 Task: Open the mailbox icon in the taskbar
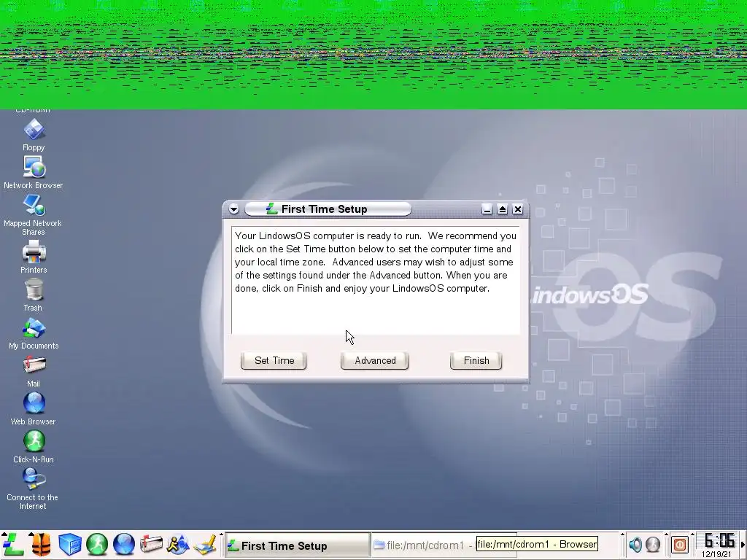tap(151, 544)
